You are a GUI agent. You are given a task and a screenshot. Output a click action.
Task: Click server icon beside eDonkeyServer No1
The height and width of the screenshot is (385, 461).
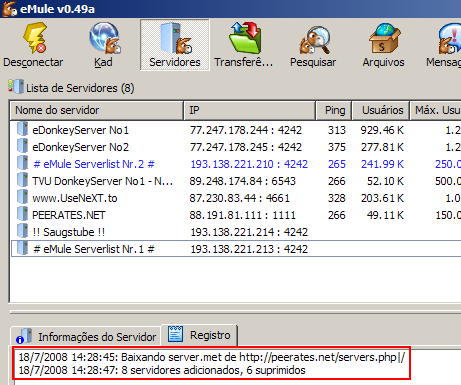coord(23,129)
